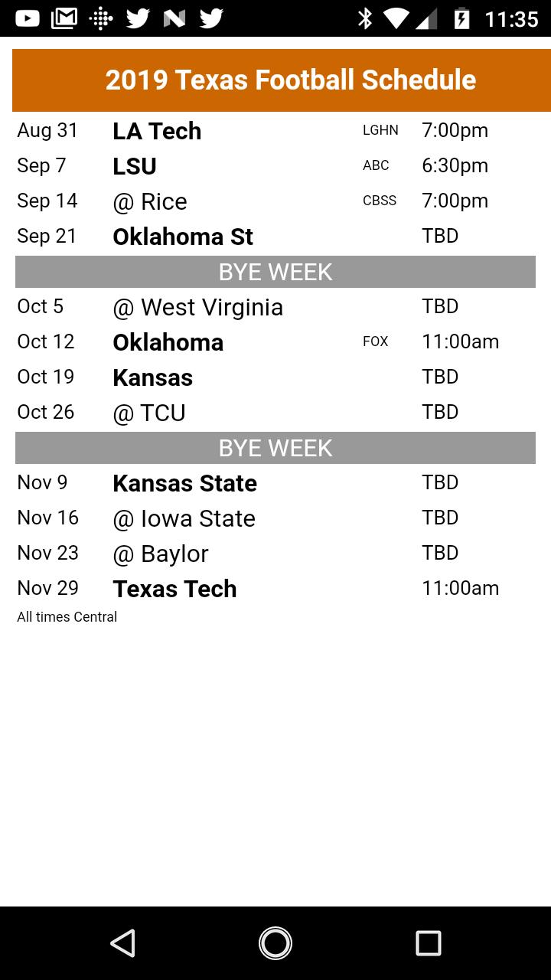The height and width of the screenshot is (980, 551).
Task: Tap the first Twitter bird icon
Action: 138,18
